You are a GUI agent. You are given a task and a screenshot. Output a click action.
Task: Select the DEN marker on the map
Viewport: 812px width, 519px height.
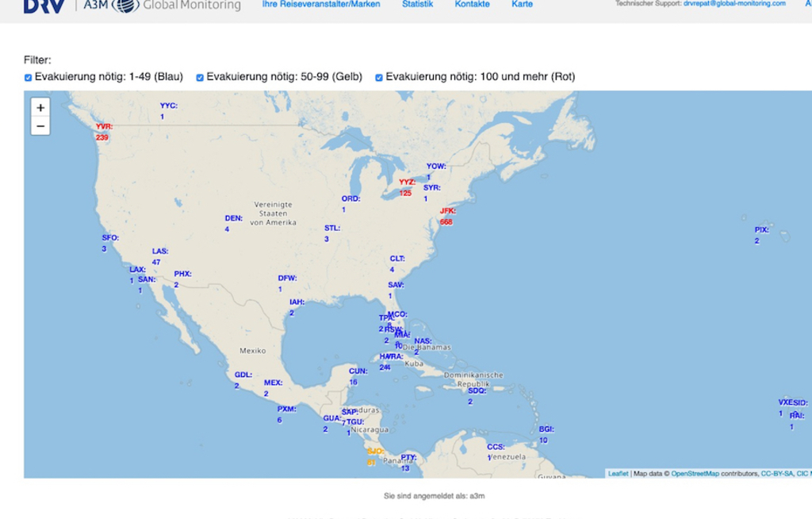tap(233, 224)
